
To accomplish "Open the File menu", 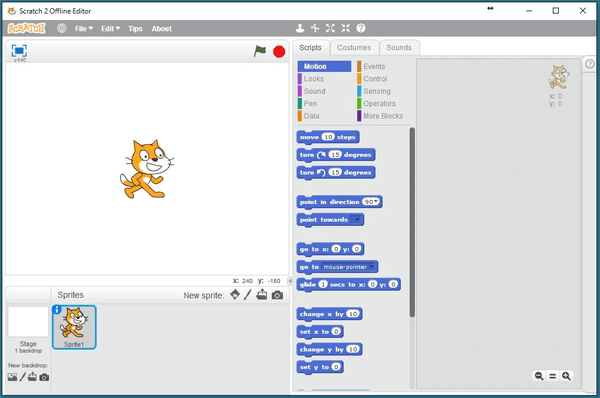I will click(x=83, y=29).
